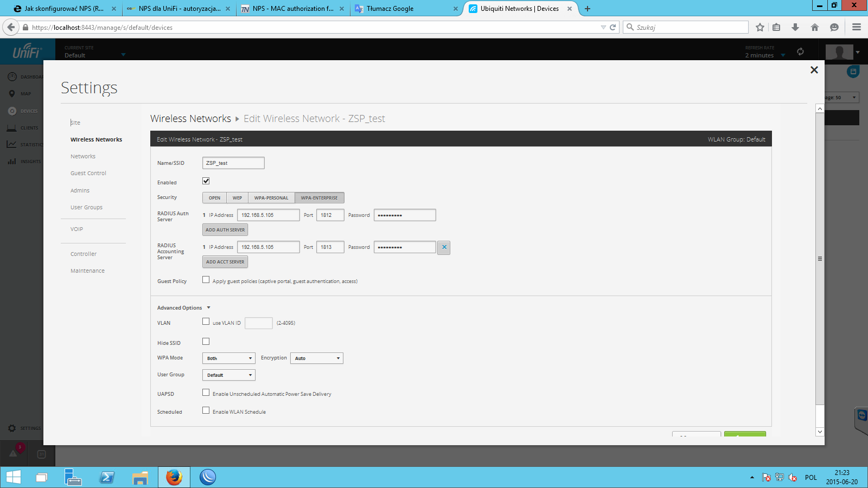This screenshot has height=488, width=868.
Task: Open a new browser tab
Action: pyautogui.click(x=587, y=9)
